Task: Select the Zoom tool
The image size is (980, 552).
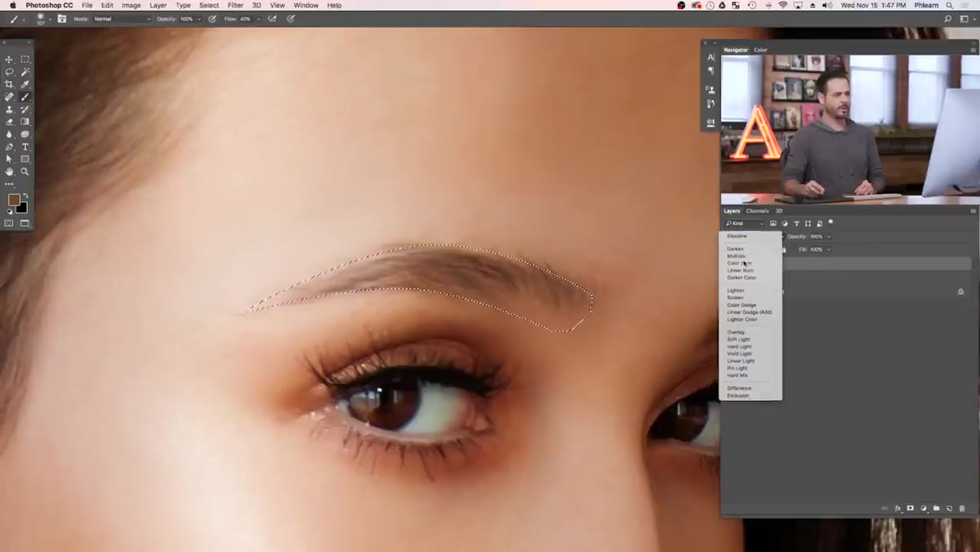Action: tap(25, 171)
